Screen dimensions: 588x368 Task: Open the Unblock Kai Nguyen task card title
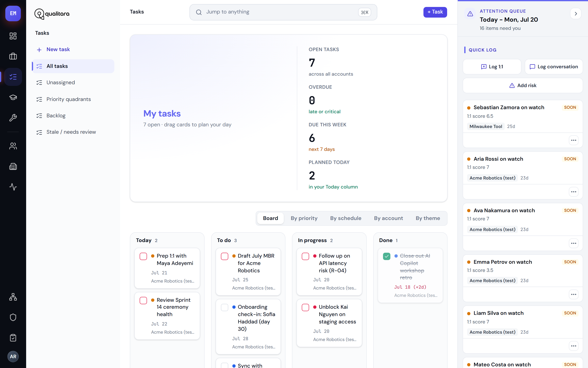coord(337,314)
